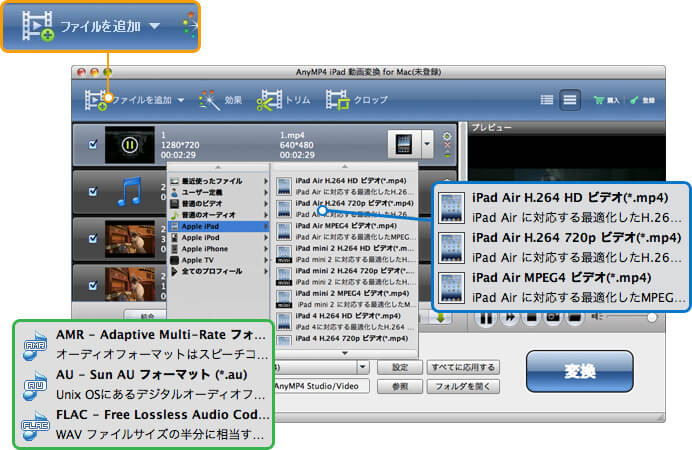This screenshot has width=692, height=450.
Task: Click the green move-down arrow below the file list
Action: [440, 317]
